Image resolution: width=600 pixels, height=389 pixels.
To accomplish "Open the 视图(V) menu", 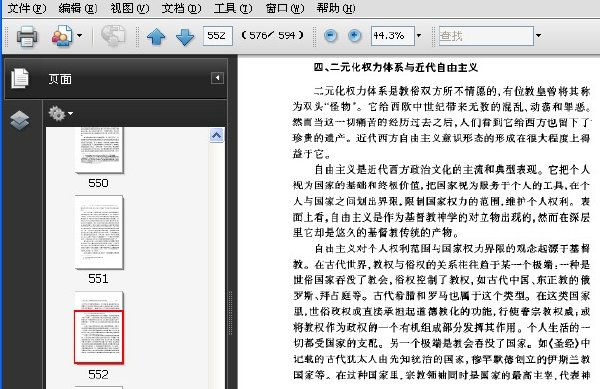I will (130, 8).
